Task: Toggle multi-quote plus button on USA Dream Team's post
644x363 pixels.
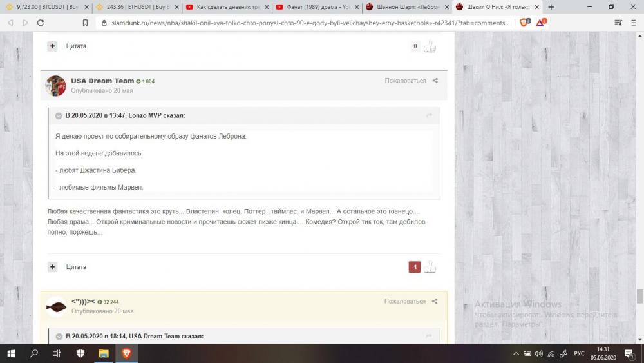Action: 52,267
